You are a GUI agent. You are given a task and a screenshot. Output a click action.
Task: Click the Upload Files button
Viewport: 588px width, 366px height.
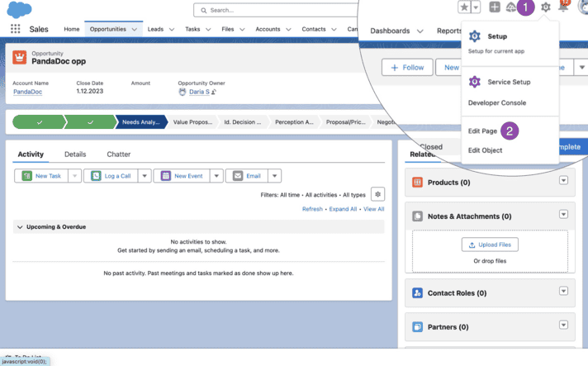pos(490,245)
